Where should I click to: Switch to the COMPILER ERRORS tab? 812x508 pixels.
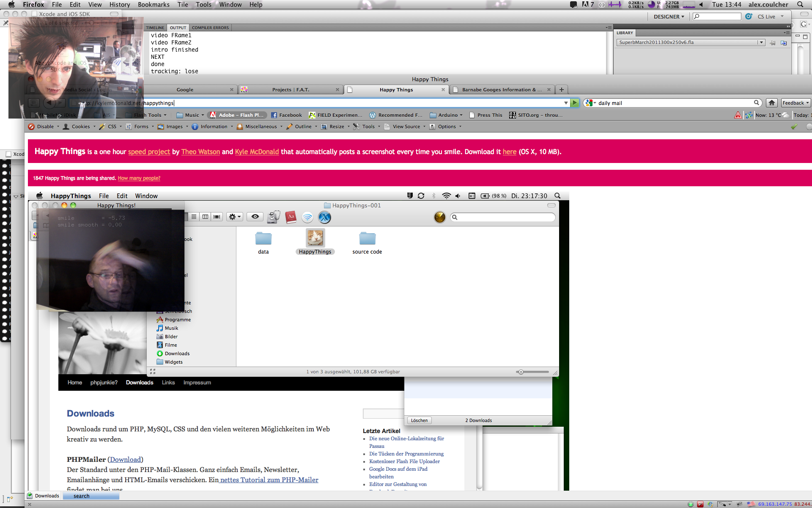point(210,28)
